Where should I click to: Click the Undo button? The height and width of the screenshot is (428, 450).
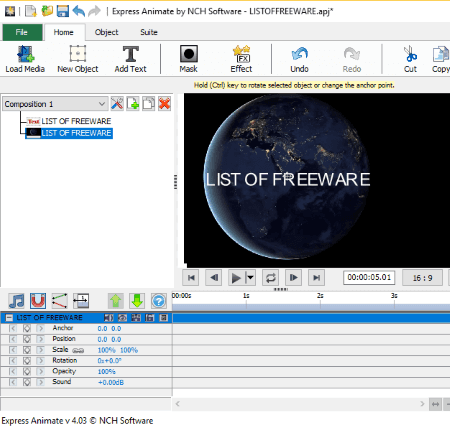click(299, 59)
